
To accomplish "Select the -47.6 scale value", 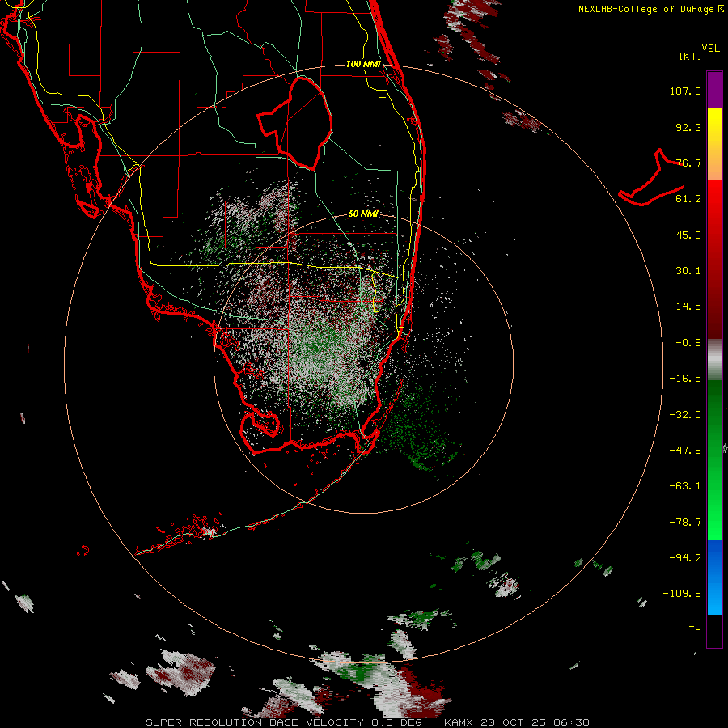I will point(685,451).
